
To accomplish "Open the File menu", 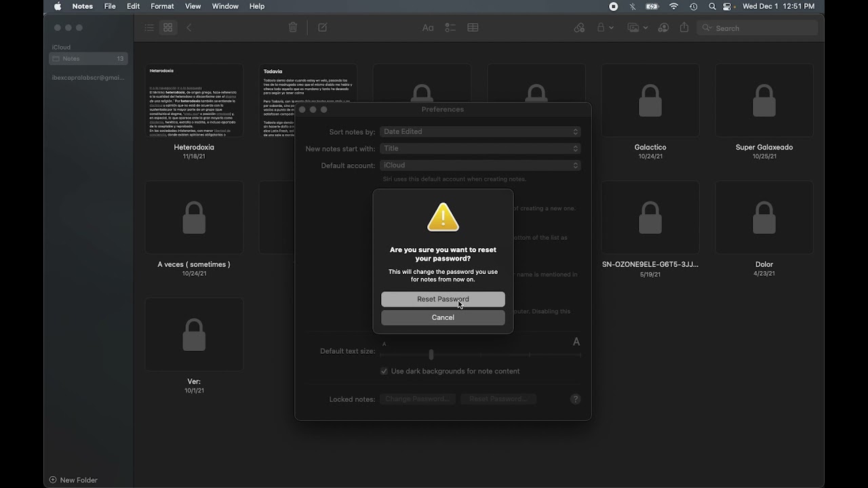I will (110, 6).
